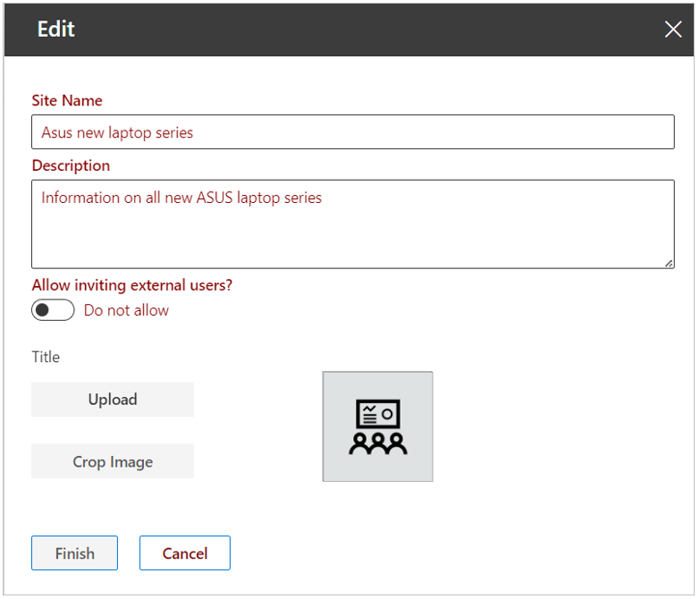Click the "Allow inviting external users?" label
The image size is (700, 599).
coord(132,285)
